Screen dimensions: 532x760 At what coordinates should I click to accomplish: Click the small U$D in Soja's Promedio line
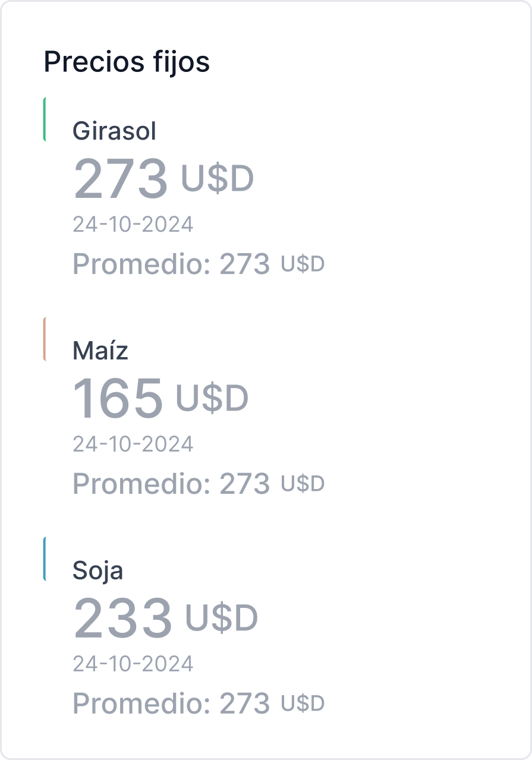303,704
